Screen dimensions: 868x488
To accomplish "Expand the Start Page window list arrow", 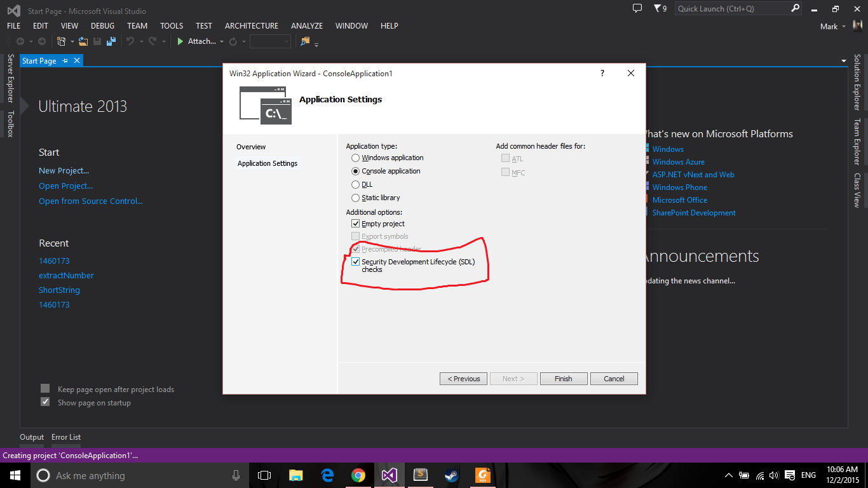I will click(x=844, y=61).
